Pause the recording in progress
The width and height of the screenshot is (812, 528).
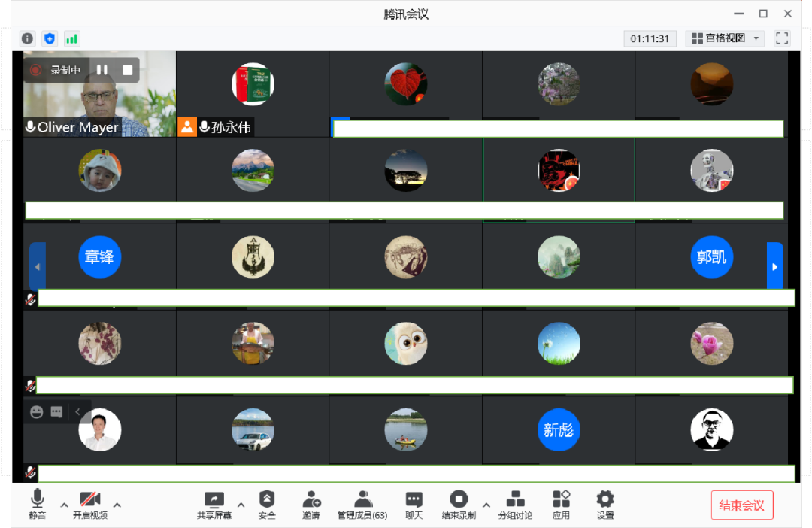pos(102,70)
